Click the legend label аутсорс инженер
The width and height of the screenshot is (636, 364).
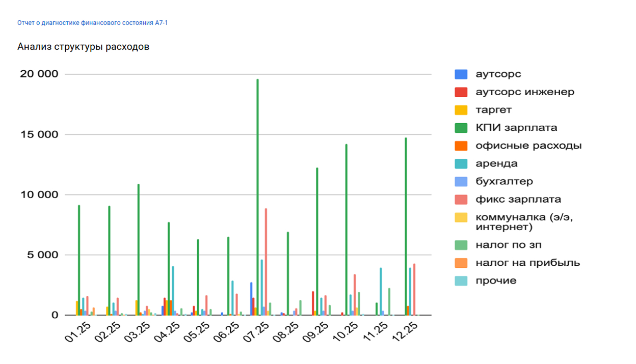tap(525, 92)
